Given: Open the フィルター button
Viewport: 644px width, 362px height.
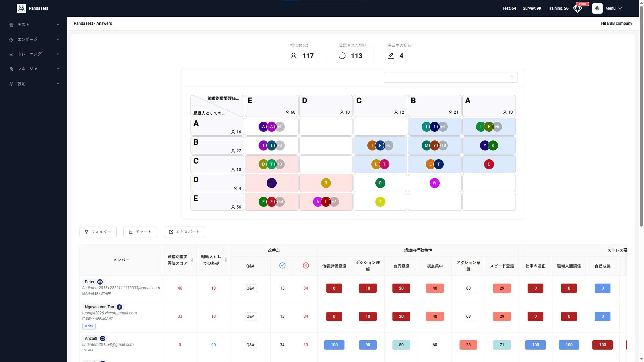Looking at the screenshot, I should [98, 232].
